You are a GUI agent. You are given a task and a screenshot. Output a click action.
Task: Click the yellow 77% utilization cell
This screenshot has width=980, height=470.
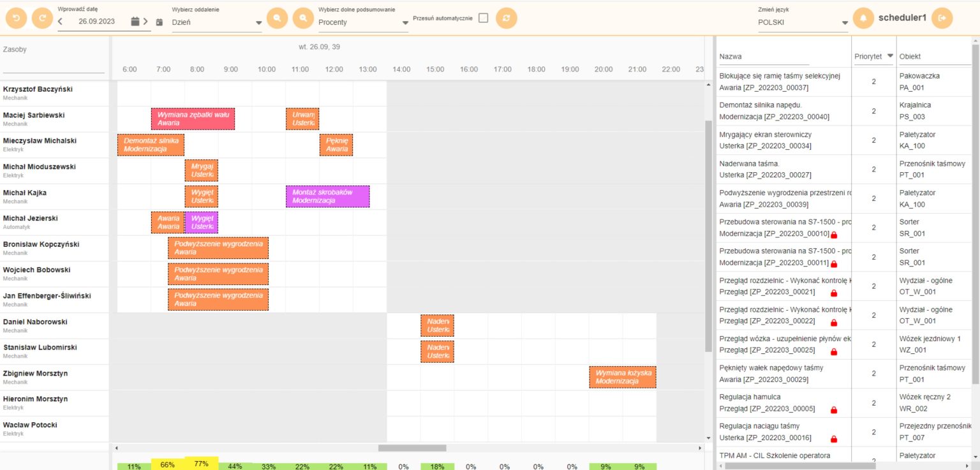click(200, 464)
